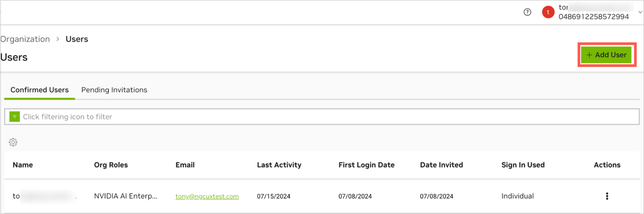Sort by First Login Date column
This screenshot has height=214, width=644.
[x=366, y=165]
